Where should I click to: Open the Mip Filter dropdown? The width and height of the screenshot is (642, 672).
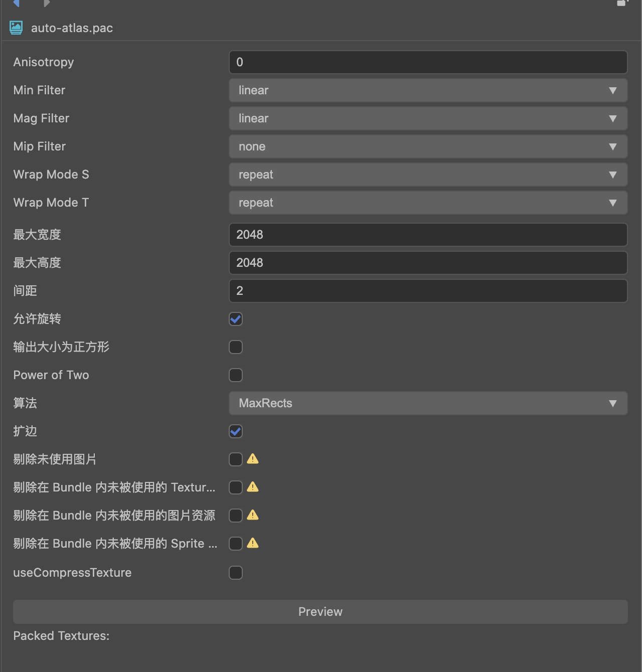(x=428, y=146)
